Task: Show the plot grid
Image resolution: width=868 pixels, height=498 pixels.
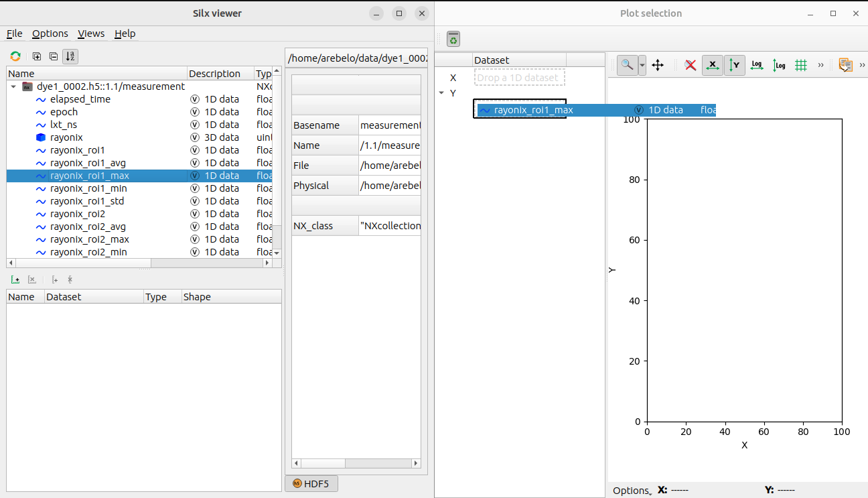Action: coord(800,66)
